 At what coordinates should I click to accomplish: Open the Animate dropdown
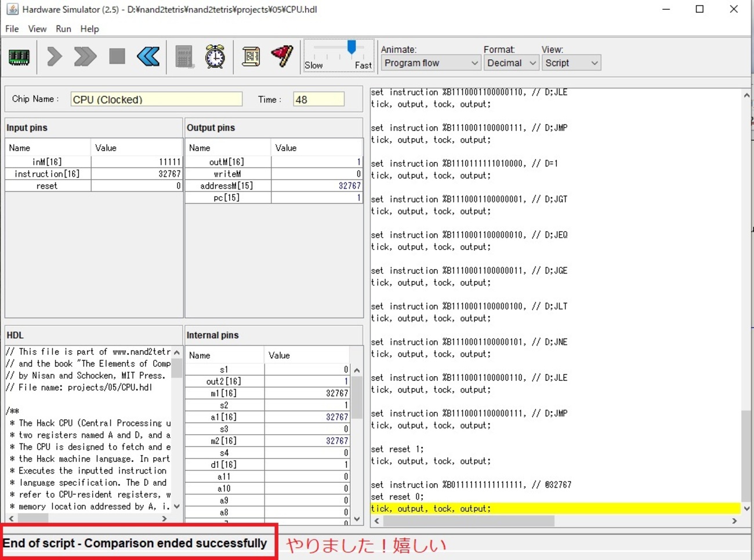tap(430, 63)
